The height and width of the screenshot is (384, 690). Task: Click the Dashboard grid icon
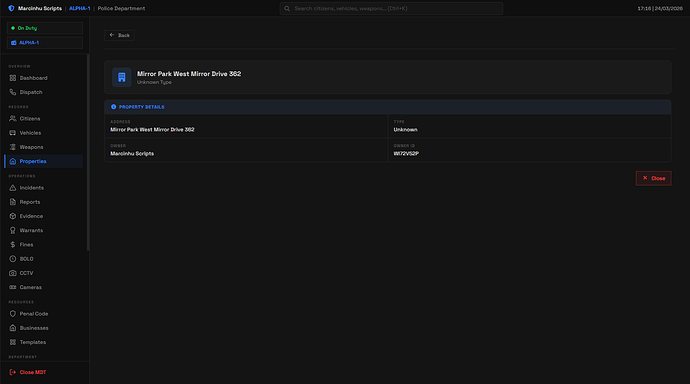coord(13,78)
